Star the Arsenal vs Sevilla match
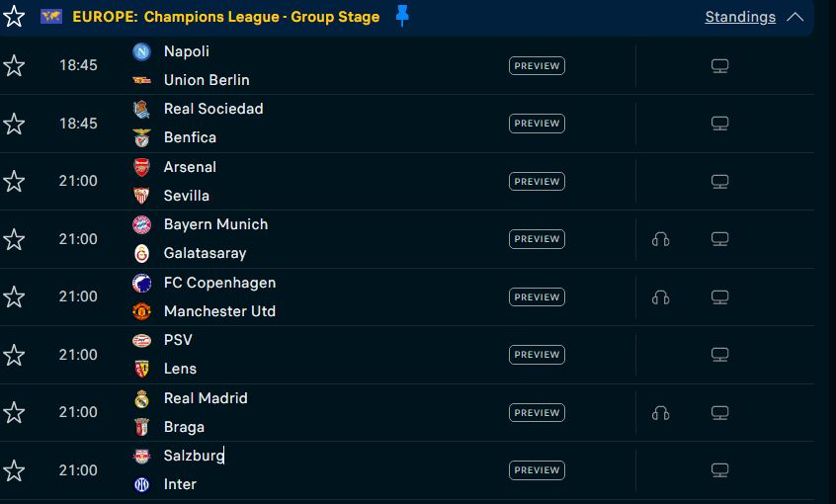 (14, 181)
